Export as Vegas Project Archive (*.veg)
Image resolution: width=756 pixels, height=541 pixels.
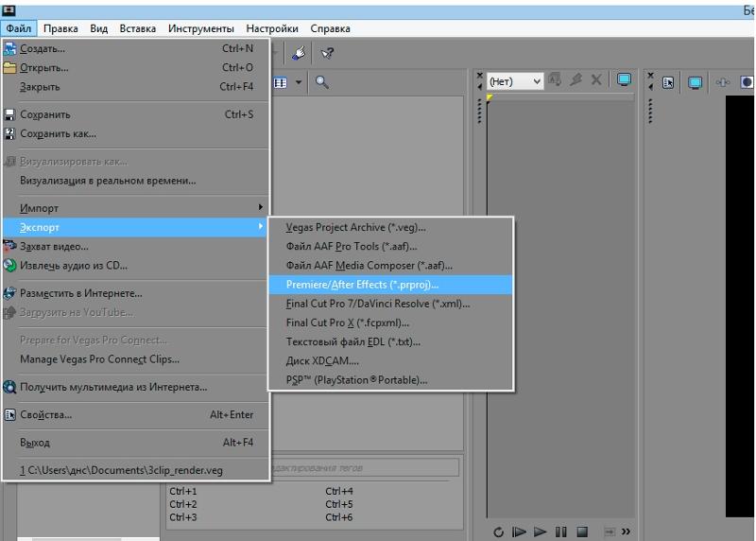click(390, 227)
